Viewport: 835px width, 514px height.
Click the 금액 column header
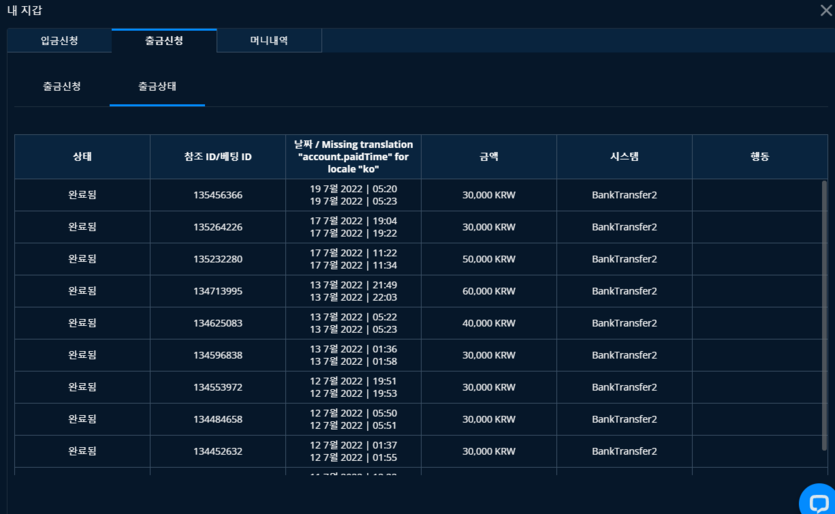(489, 157)
